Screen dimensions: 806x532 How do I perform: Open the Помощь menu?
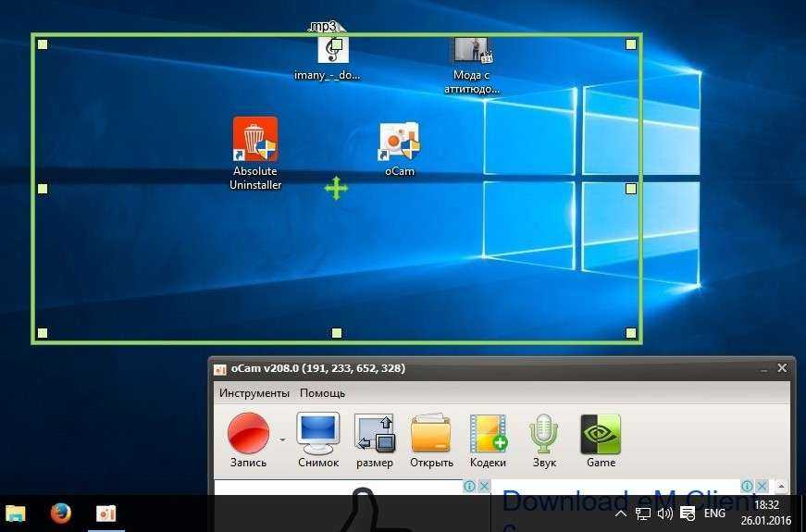[322, 393]
